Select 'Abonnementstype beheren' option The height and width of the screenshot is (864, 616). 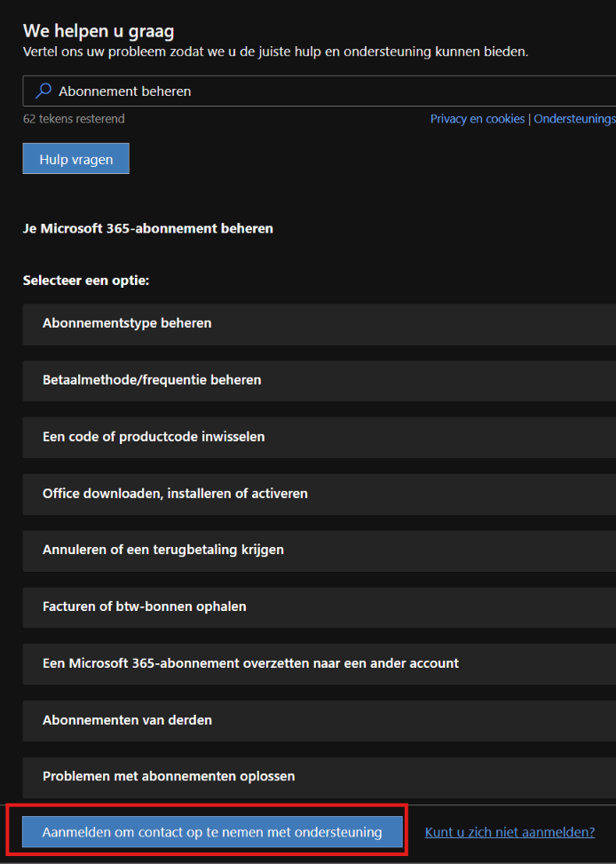point(320,324)
